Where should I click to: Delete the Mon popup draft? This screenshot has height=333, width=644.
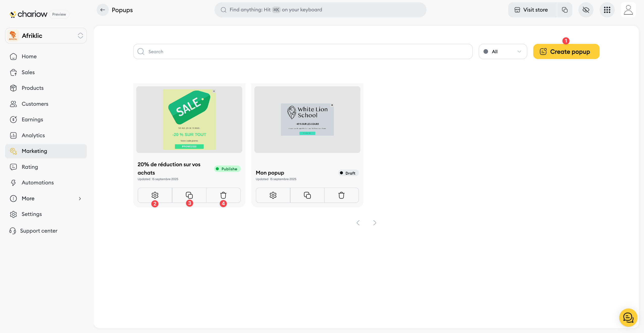(341, 195)
